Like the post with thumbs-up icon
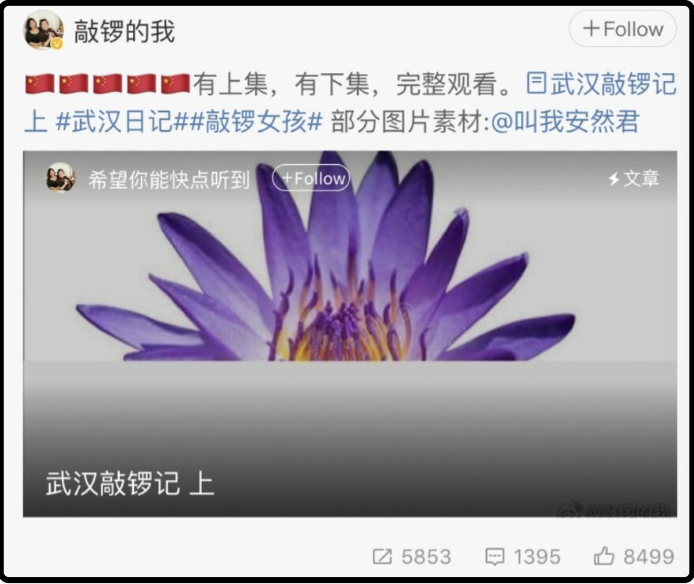 click(x=604, y=556)
